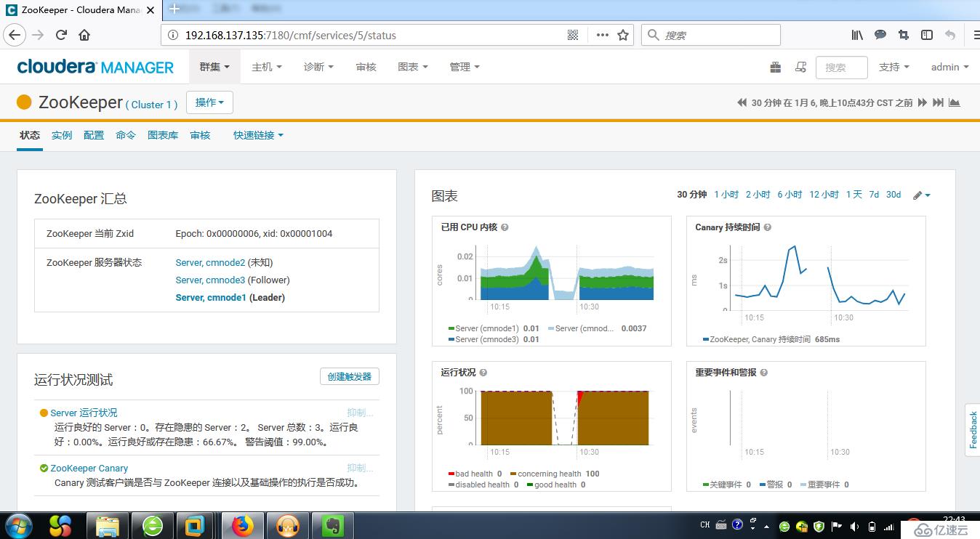The width and height of the screenshot is (980, 539).
Task: Open the parcels gift box icon
Action: click(x=776, y=67)
